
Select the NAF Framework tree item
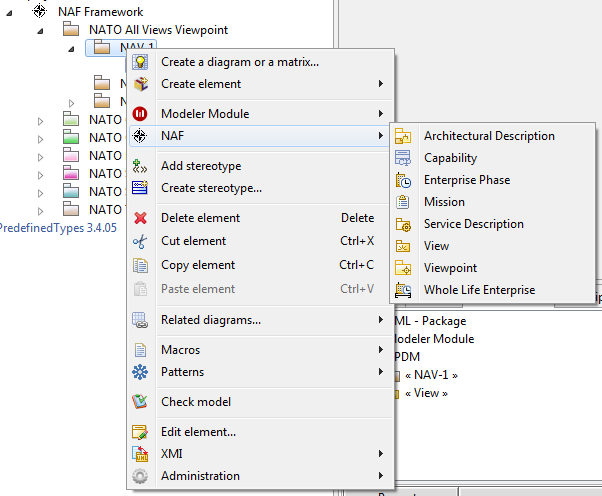click(101, 12)
